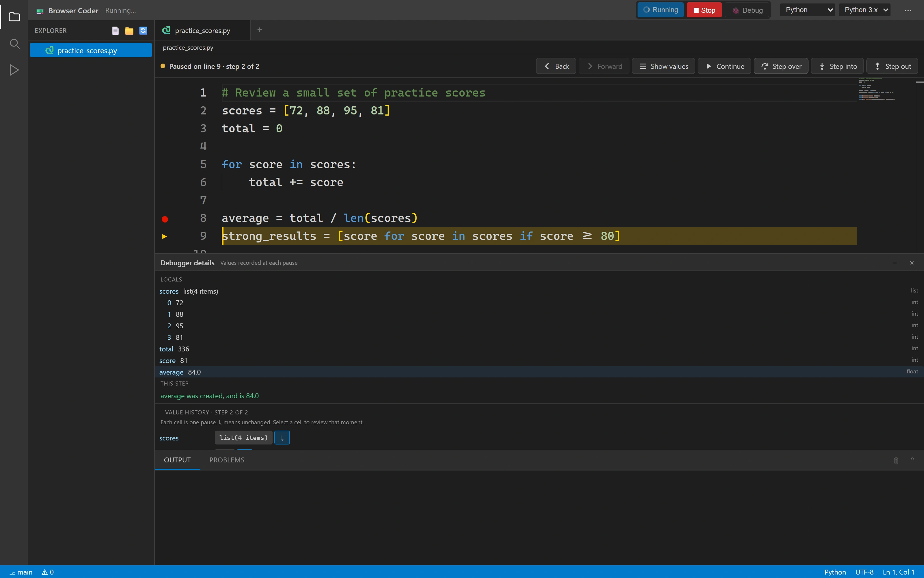Image resolution: width=924 pixels, height=578 pixels.
Task: Click the UTF-8 encoding in status bar
Action: (865, 572)
